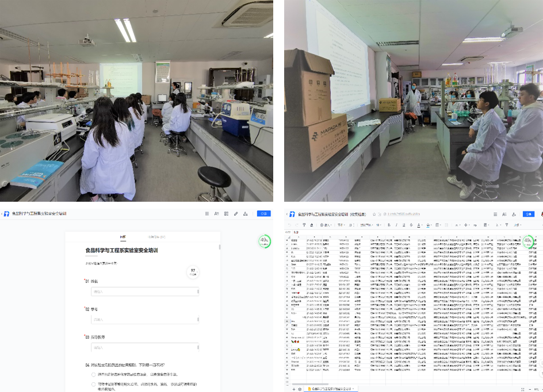Focus the 02 学号 input field
543x392 pixels.
point(145,320)
